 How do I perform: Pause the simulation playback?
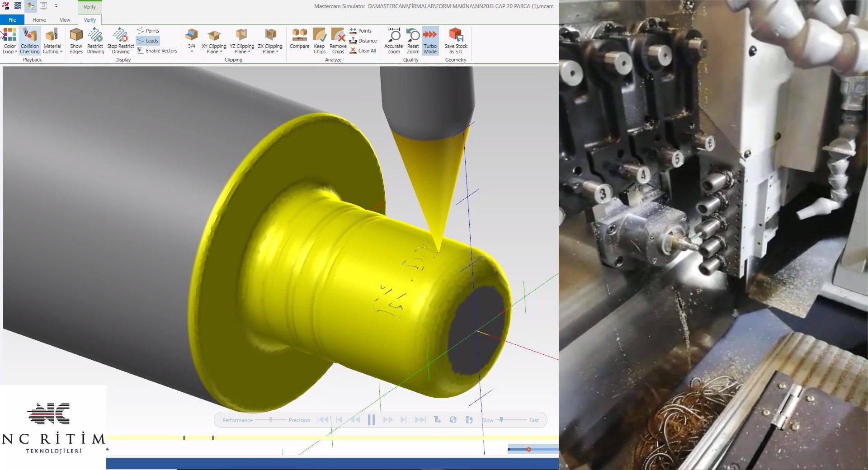point(372,420)
